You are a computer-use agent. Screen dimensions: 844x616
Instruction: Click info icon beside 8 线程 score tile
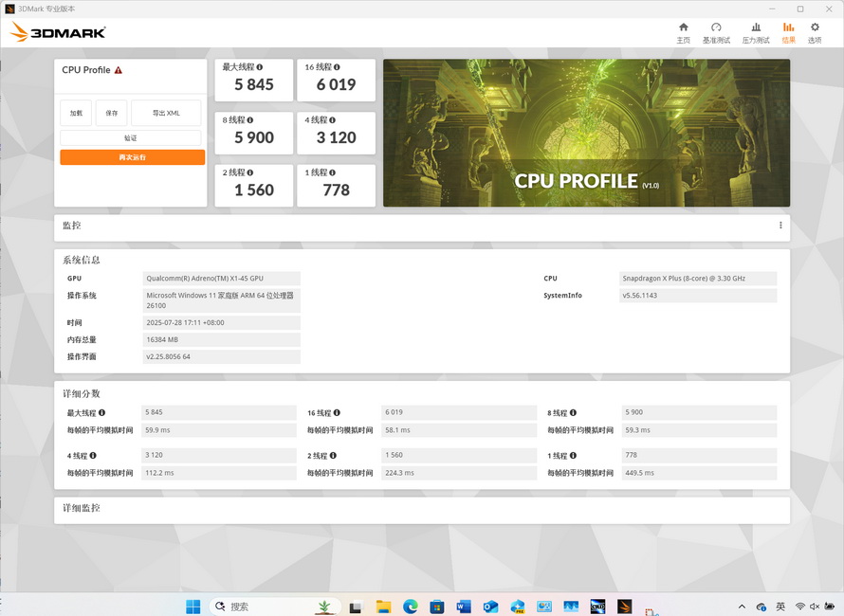tap(252, 120)
